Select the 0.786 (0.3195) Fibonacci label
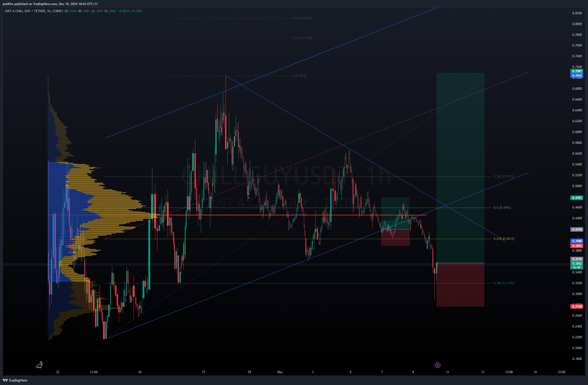The width and height of the screenshot is (588, 385). (x=504, y=283)
